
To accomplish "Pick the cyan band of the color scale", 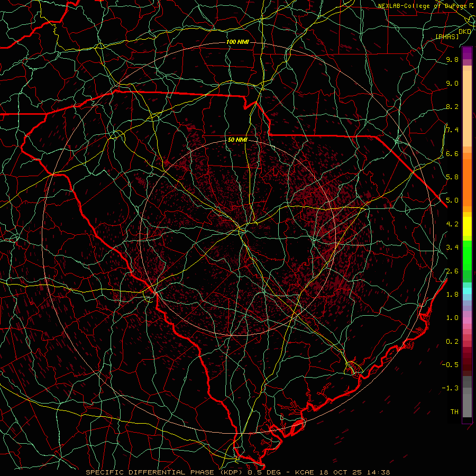I will point(467,291).
